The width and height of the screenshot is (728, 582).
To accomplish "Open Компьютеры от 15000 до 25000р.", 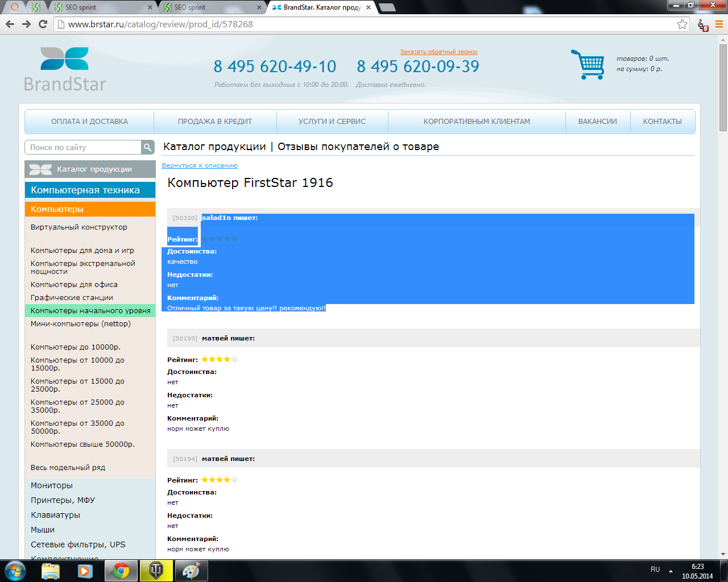I will [77, 385].
